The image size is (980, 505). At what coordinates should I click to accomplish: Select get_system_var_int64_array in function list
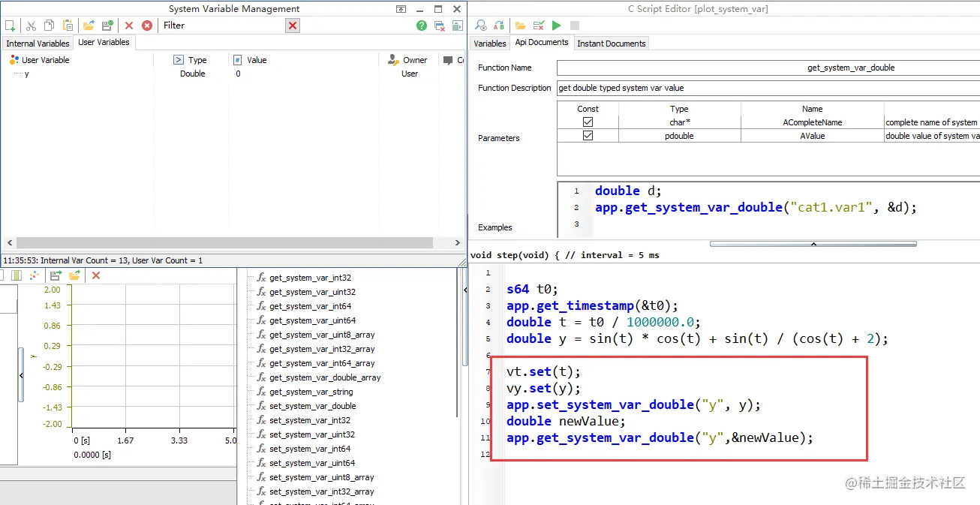pyautogui.click(x=322, y=363)
